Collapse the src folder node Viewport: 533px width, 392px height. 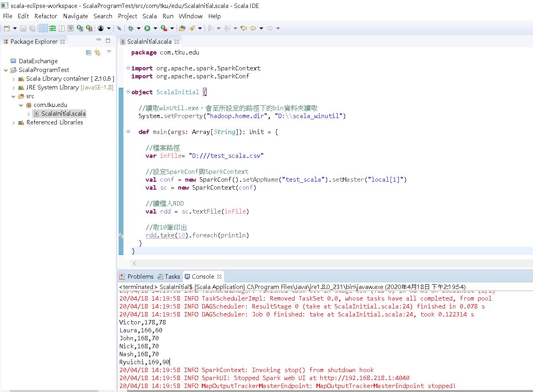14,96
